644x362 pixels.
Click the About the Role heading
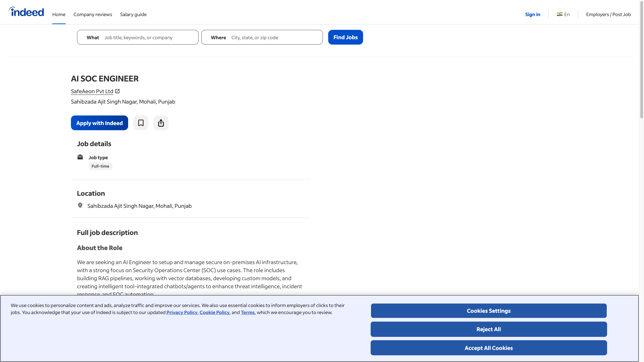[x=100, y=248]
